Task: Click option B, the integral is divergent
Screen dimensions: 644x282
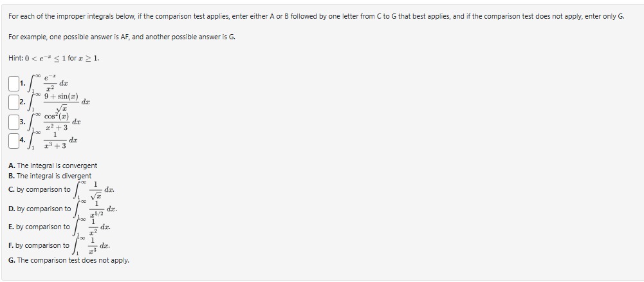Action: (x=50, y=176)
